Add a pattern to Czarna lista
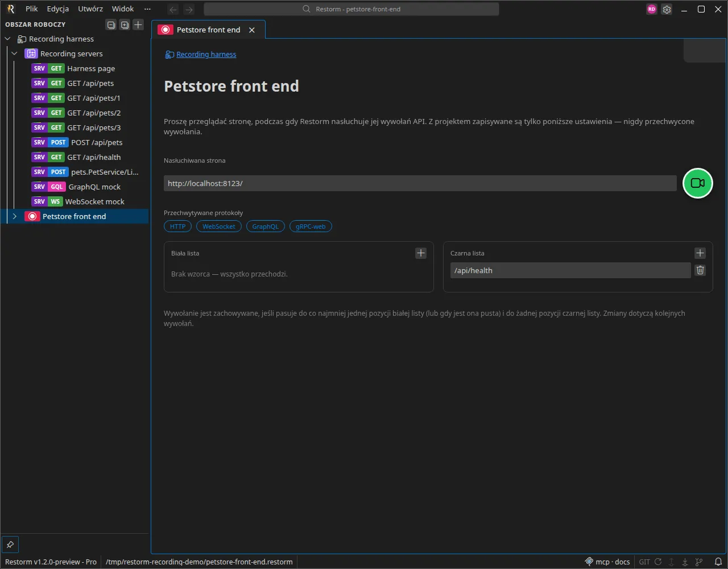Screen dimensions: 728x569 coord(700,253)
